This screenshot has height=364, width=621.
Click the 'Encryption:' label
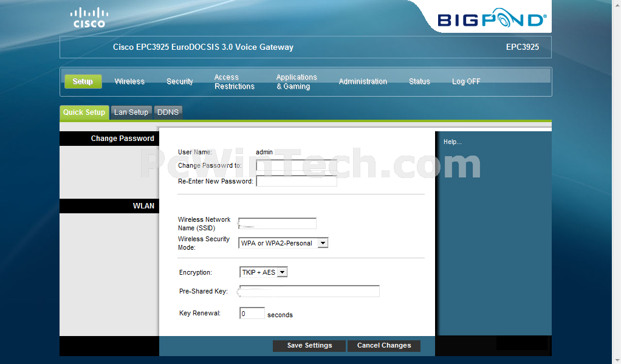pyautogui.click(x=196, y=272)
